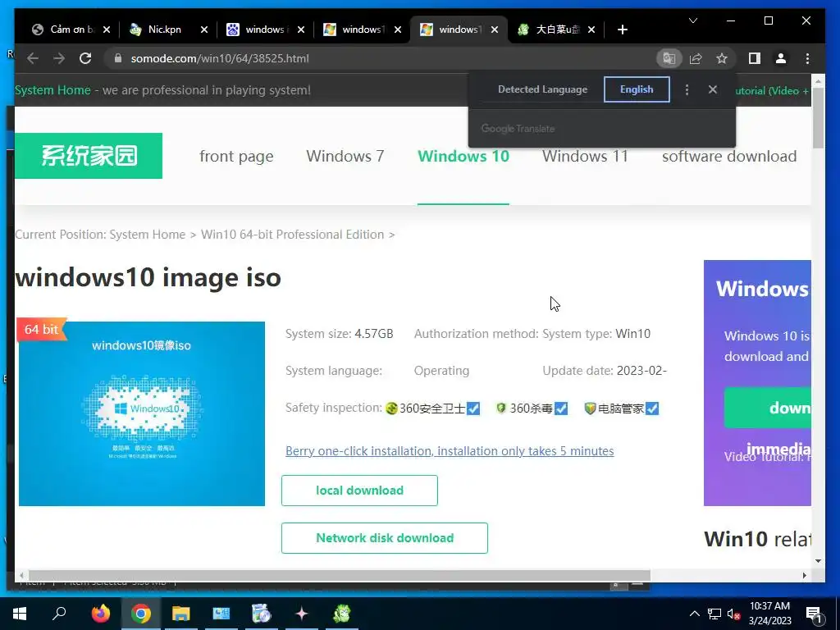840x630 pixels.
Task: Go back using the browser back arrow
Action: coord(33,58)
